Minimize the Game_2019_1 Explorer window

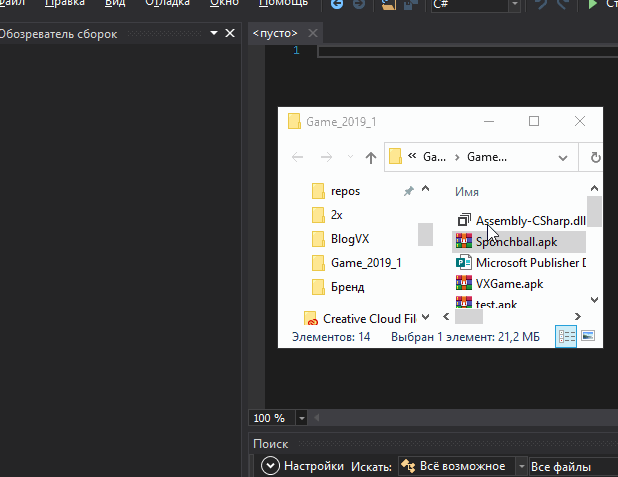[x=489, y=121]
